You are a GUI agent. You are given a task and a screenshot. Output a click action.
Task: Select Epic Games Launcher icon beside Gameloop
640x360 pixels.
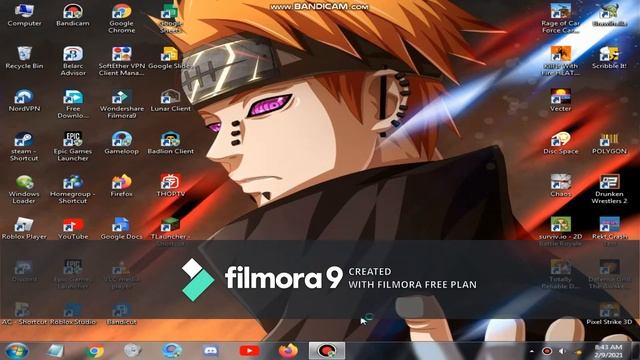(x=73, y=146)
